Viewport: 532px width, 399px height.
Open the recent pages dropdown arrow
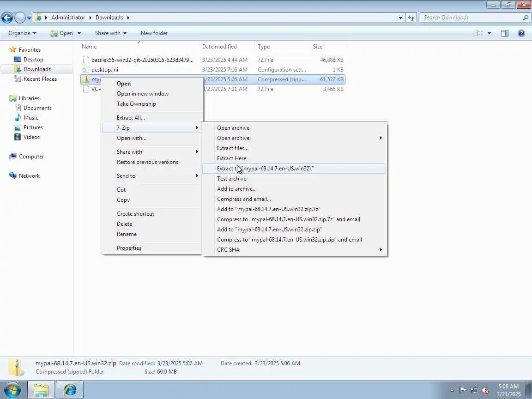29,18
